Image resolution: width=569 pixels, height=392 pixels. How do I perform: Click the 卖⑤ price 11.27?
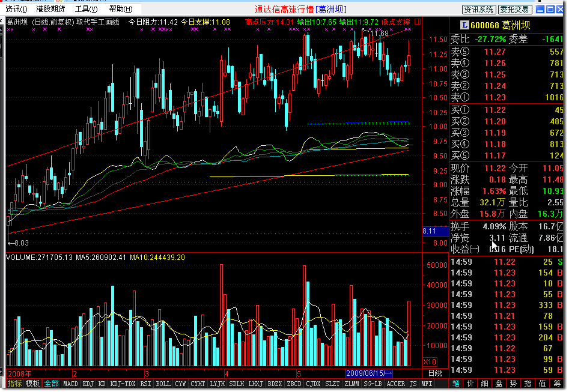tap(495, 52)
